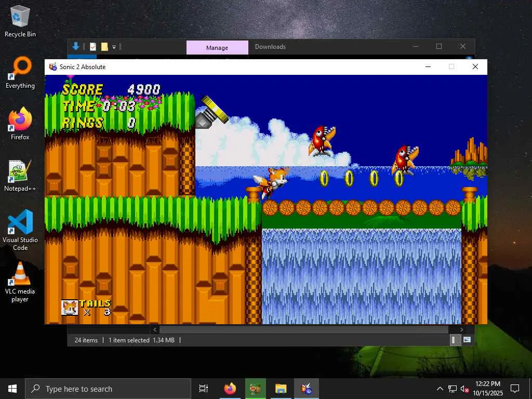Click the first gold ring above the bridge
The image size is (532, 399).
(x=324, y=178)
